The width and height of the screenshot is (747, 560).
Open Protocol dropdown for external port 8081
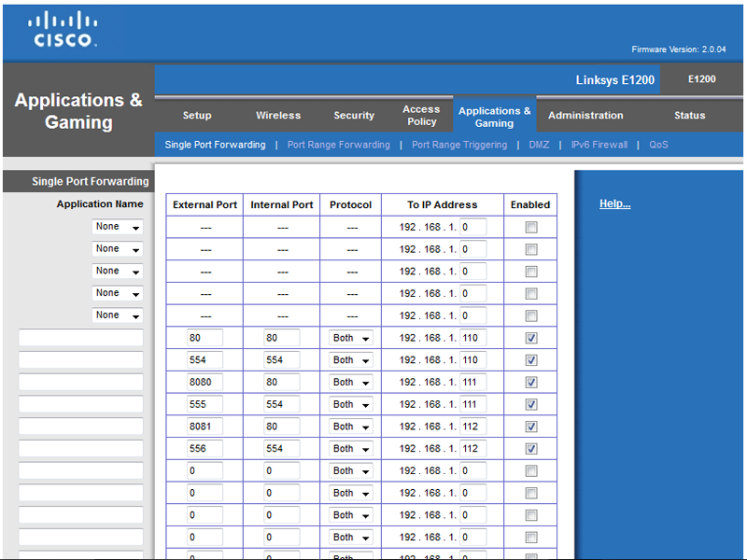[351, 427]
